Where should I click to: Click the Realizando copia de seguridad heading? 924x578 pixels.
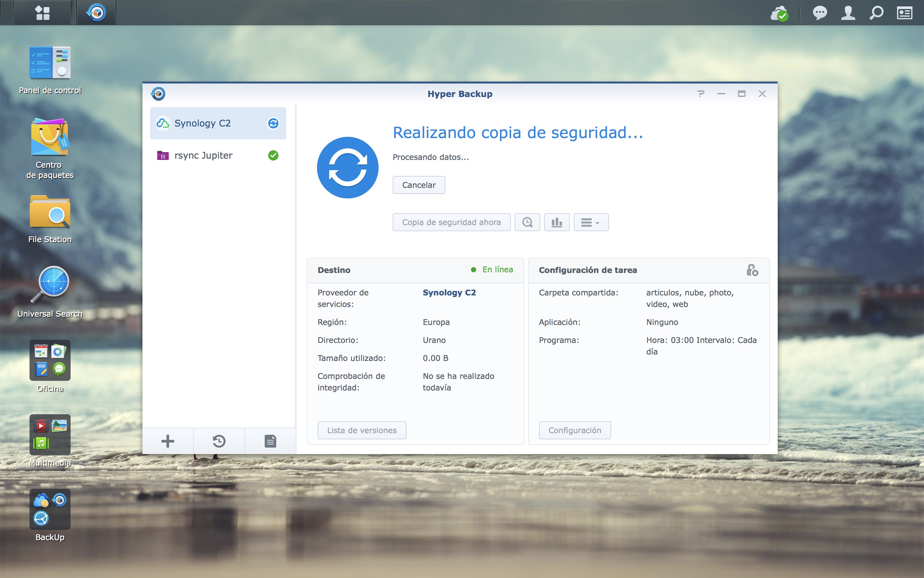pyautogui.click(x=518, y=133)
